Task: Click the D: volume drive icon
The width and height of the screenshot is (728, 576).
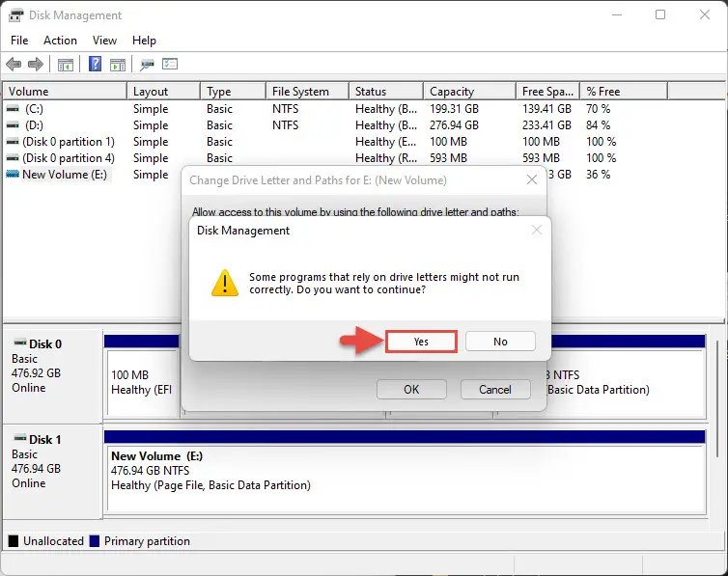Action: [13, 125]
